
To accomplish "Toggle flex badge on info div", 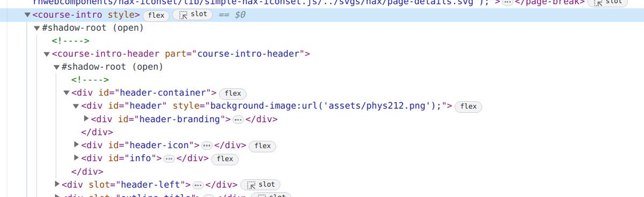I will pyautogui.click(x=225, y=158).
